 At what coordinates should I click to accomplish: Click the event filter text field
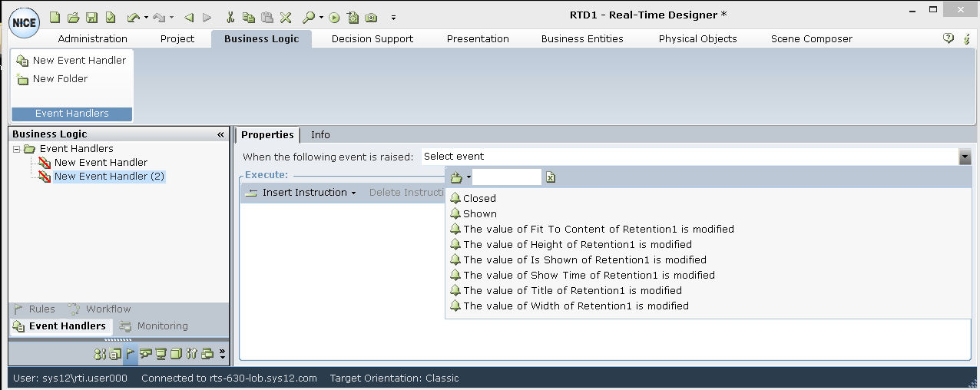pos(507,177)
